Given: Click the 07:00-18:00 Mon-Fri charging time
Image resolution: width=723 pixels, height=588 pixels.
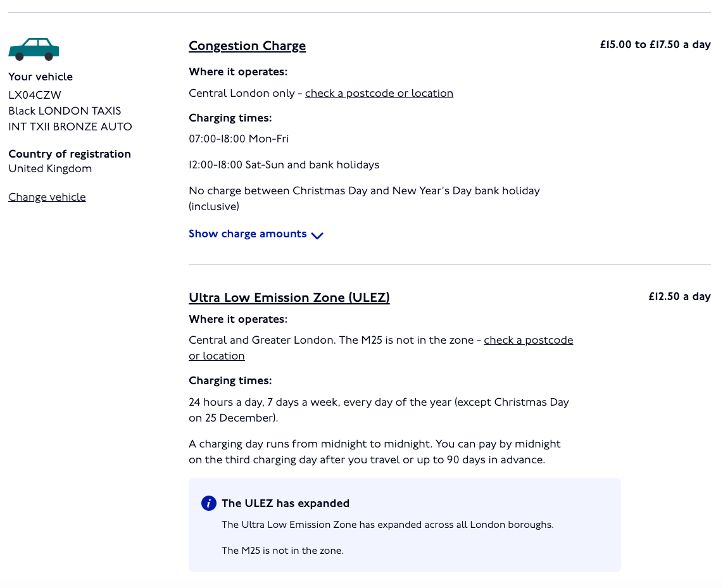Looking at the screenshot, I should click(239, 139).
